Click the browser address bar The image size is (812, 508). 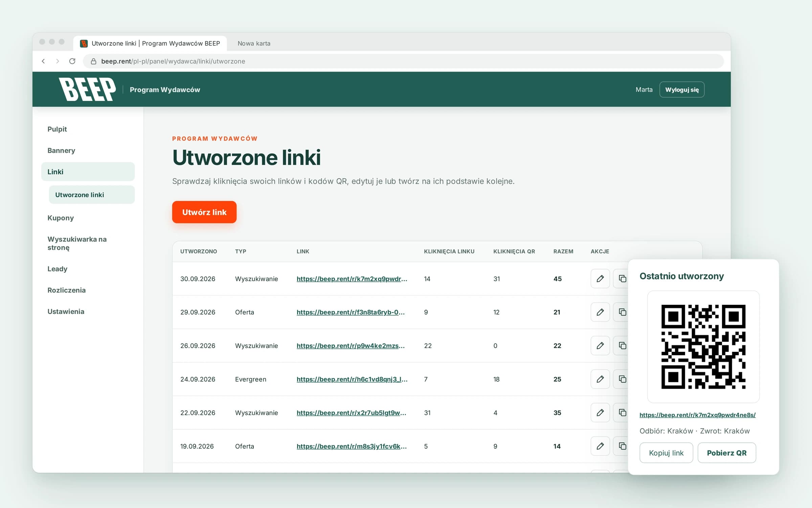(403, 61)
